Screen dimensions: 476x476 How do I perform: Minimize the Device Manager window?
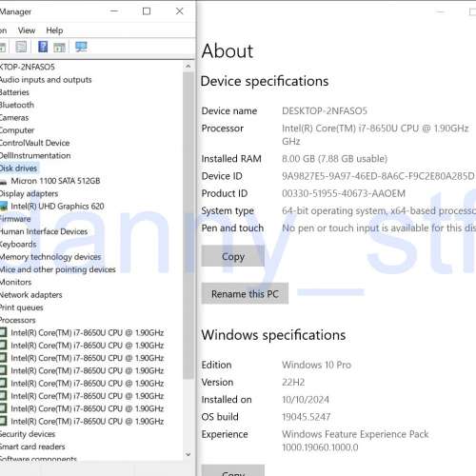coord(114,11)
